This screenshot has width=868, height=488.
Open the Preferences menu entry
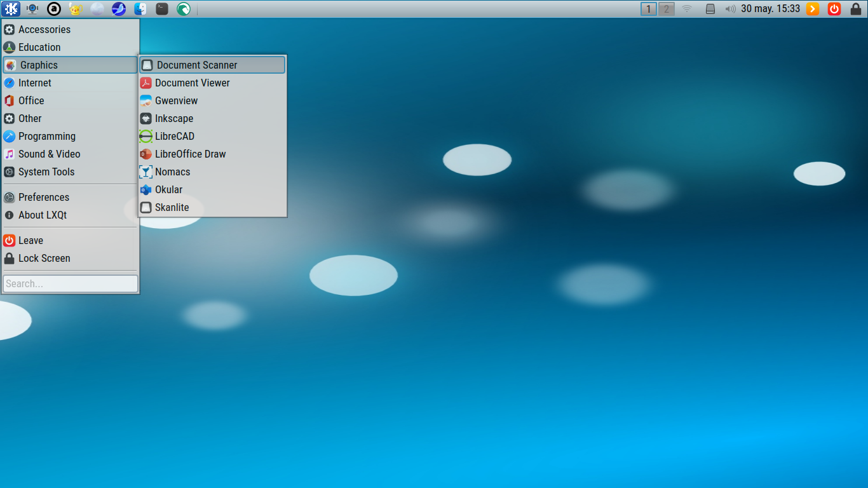pos(70,197)
